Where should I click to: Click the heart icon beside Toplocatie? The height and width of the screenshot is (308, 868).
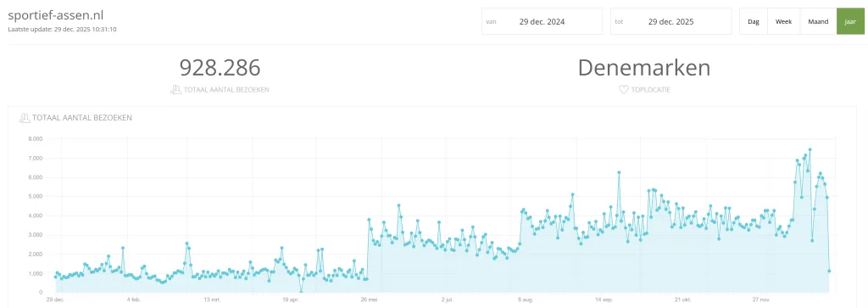pos(623,89)
